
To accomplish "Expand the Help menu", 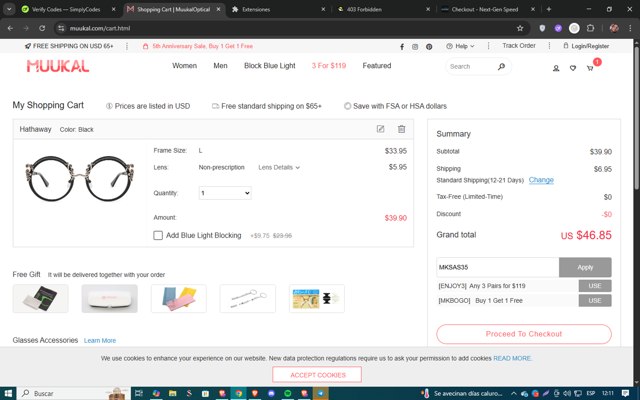I will point(460,46).
